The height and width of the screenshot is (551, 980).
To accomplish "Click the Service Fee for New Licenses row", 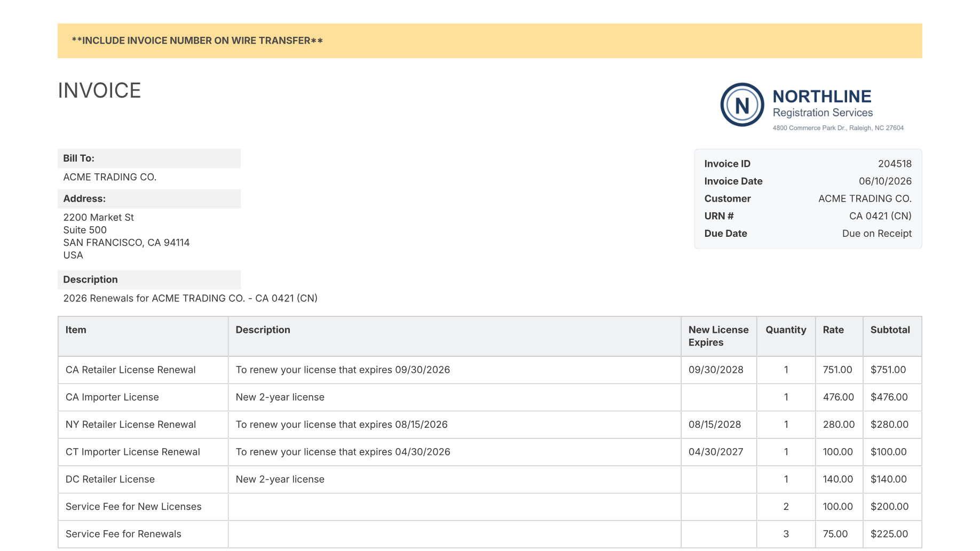I will pyautogui.click(x=489, y=507).
